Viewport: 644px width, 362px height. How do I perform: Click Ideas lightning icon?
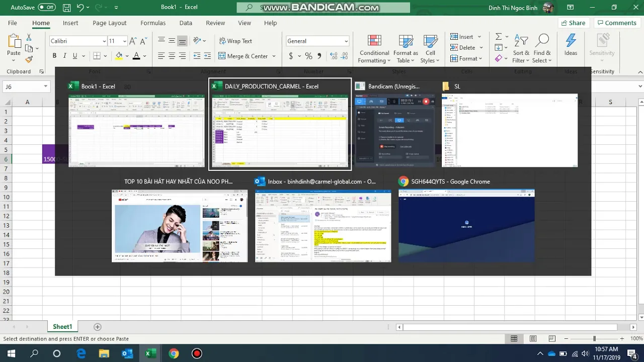pos(571,45)
